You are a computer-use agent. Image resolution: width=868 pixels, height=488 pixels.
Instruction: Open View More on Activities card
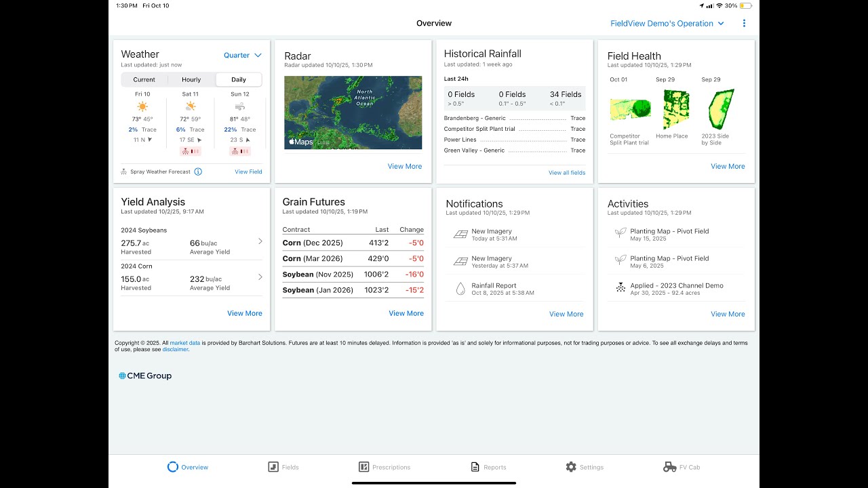click(x=728, y=314)
